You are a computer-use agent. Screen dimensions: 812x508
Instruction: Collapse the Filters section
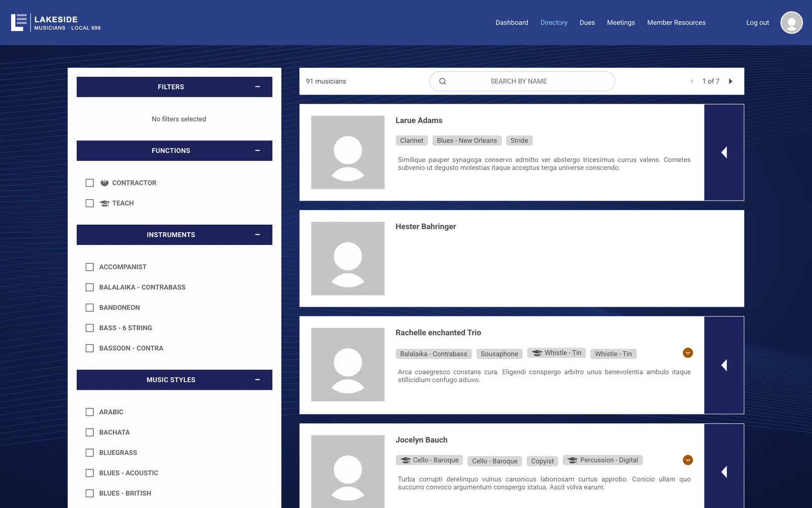point(257,87)
